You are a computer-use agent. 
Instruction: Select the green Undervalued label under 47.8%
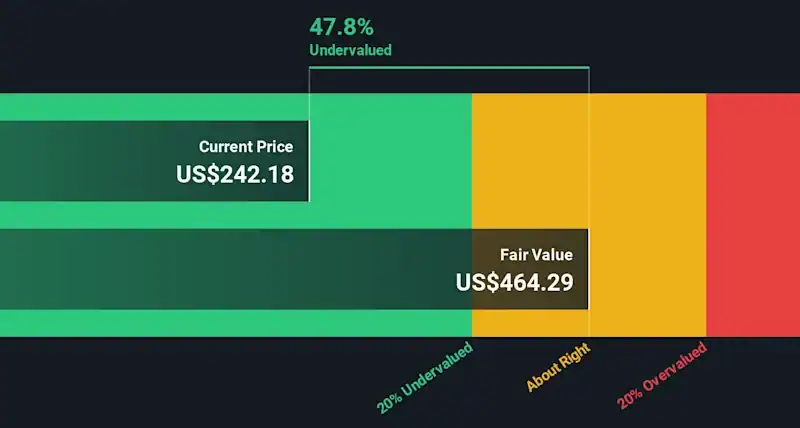[x=351, y=49]
